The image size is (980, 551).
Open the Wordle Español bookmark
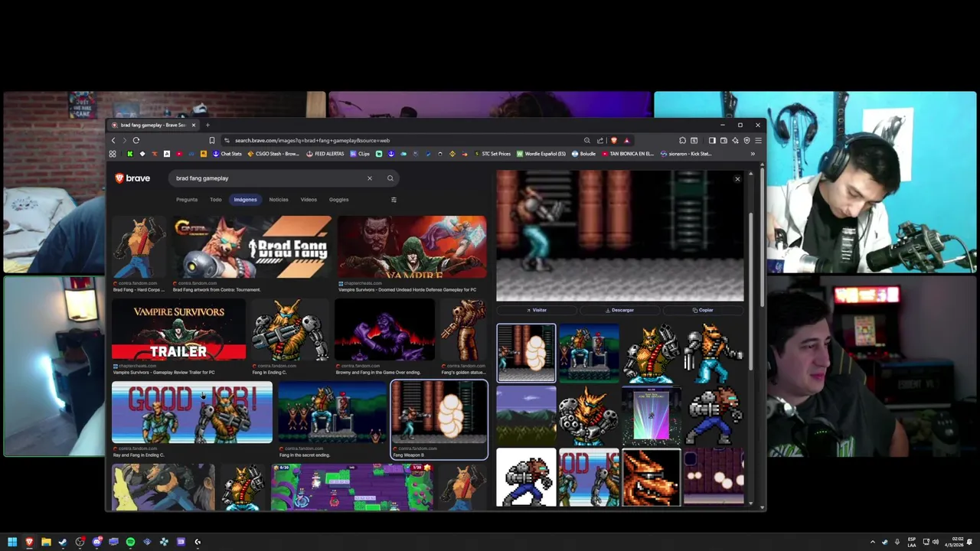point(541,154)
